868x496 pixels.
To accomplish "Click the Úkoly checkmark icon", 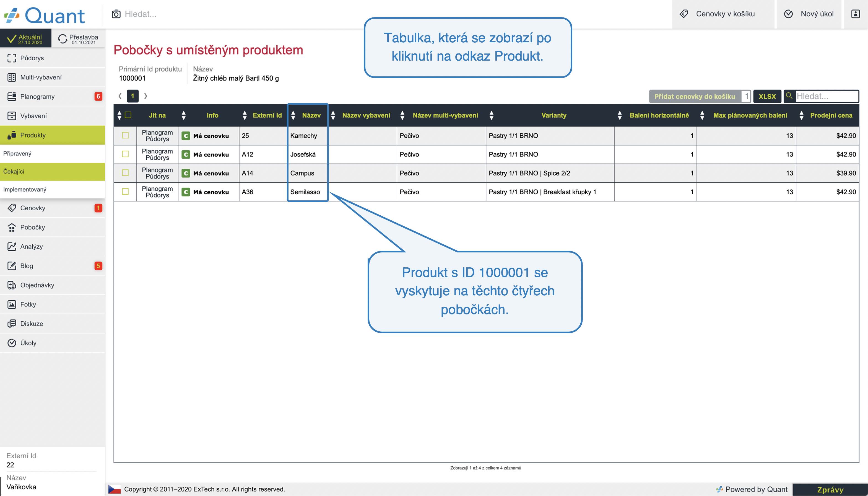I will [x=12, y=343].
